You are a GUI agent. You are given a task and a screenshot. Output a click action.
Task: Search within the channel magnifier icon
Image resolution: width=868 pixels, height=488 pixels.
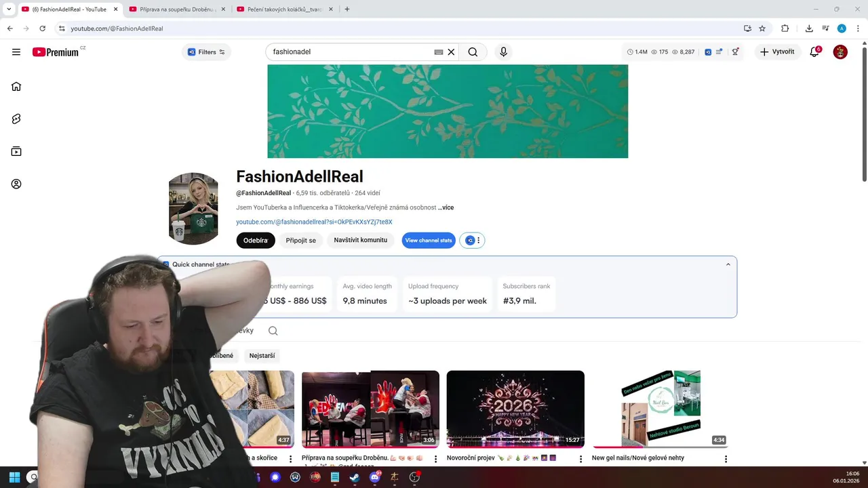click(x=273, y=331)
